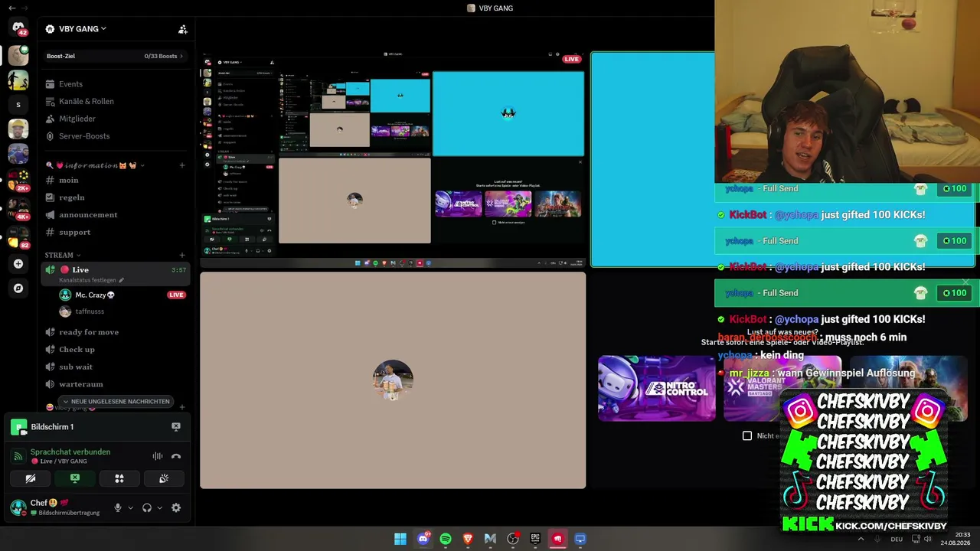Open Events in server menu
Viewport: 980px width, 551px height.
(x=115, y=84)
